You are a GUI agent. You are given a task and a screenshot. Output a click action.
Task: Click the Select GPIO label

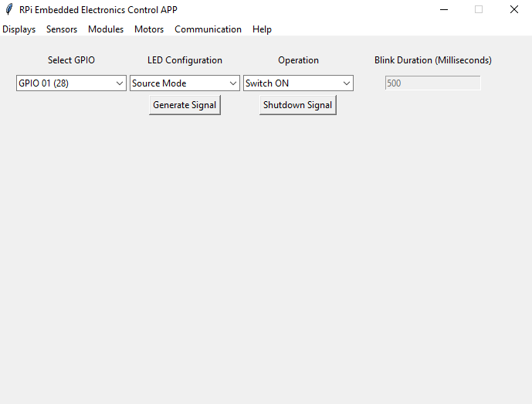[x=71, y=60]
